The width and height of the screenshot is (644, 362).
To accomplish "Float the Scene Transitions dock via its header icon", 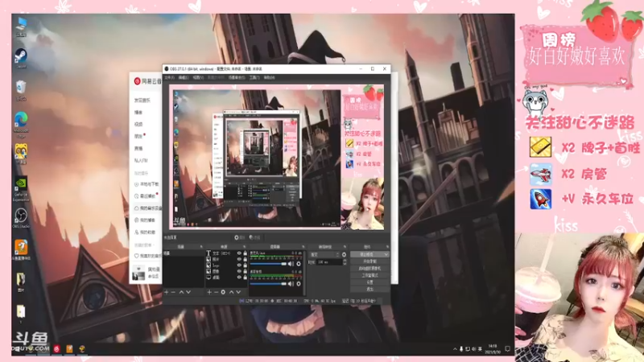I will (x=345, y=247).
